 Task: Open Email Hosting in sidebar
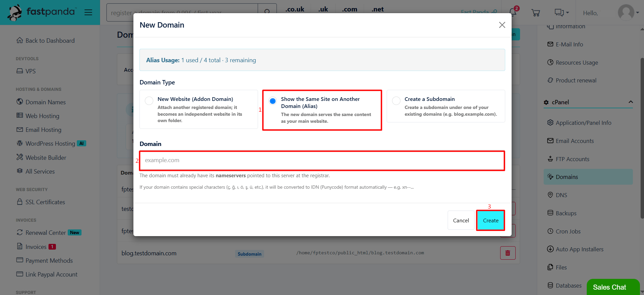tap(39, 130)
